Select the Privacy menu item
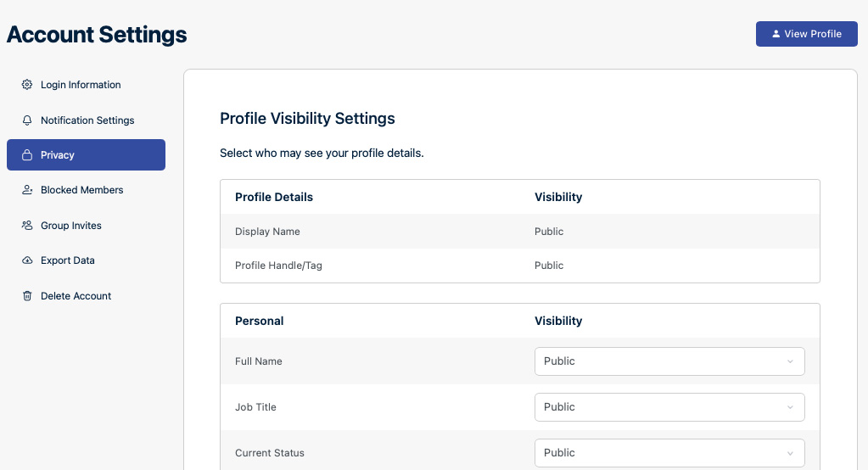The width and height of the screenshot is (868, 470). point(86,155)
